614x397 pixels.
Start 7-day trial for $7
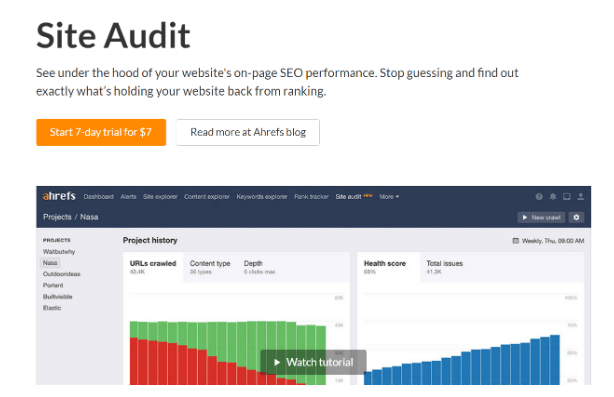(101, 132)
